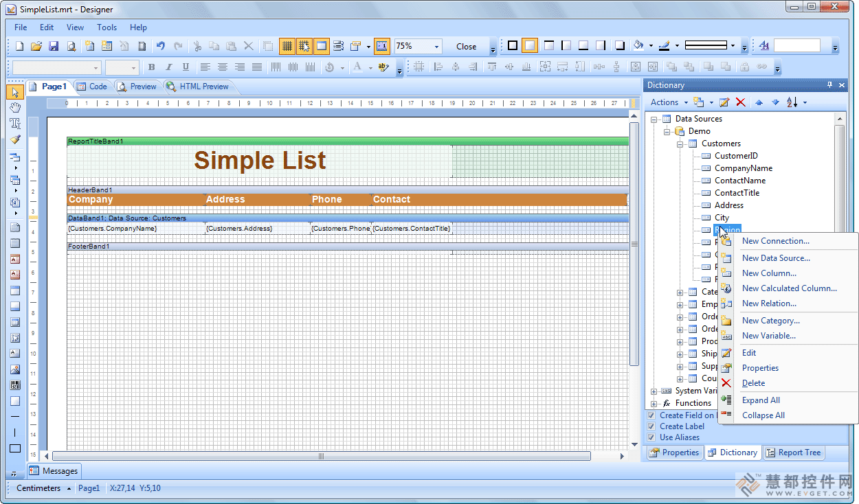859x504 pixels.
Task: Open the Actions dropdown in Dictionary panel
Action: click(x=669, y=102)
